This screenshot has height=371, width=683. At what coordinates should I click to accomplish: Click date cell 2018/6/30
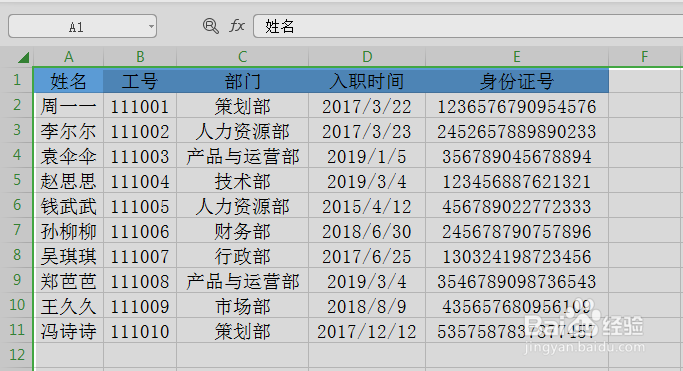click(367, 231)
